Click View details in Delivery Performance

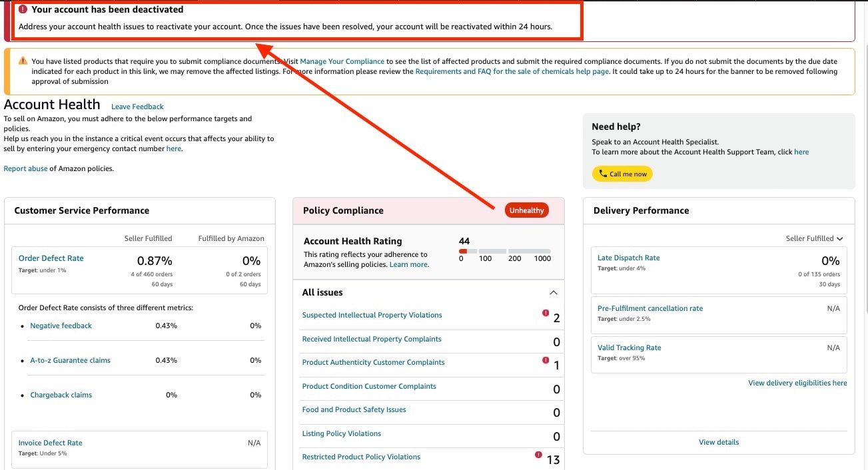(719, 442)
